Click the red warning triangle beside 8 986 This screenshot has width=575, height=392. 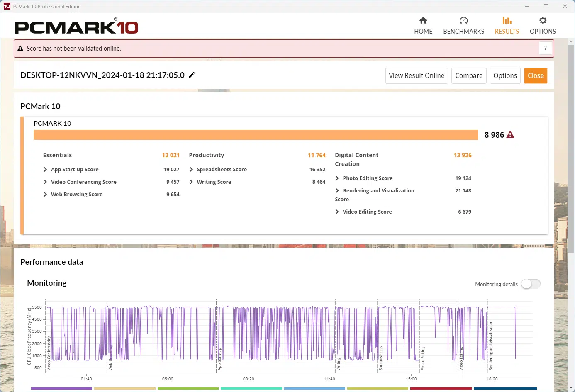[510, 135]
